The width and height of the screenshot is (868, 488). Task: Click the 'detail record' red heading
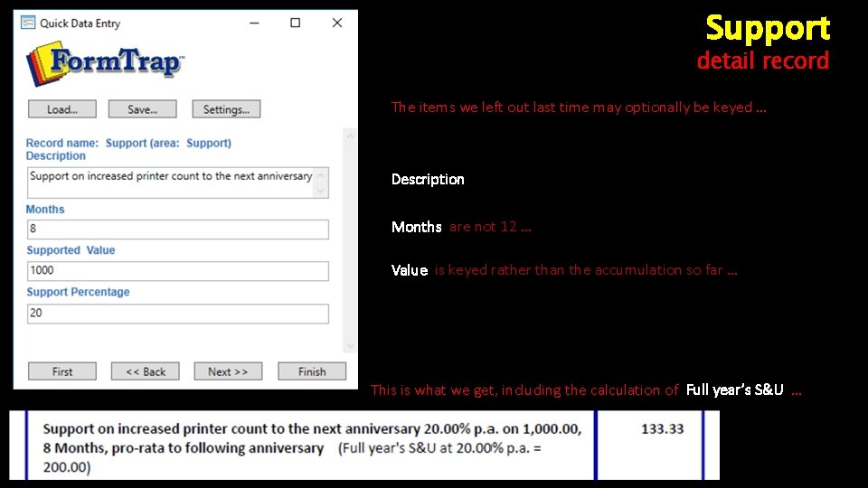coord(763,61)
